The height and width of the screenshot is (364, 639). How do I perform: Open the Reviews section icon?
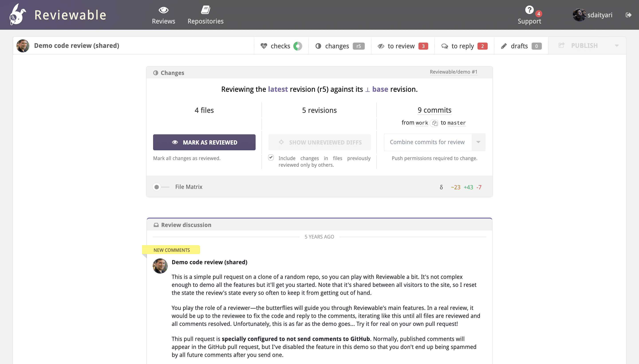point(163,10)
